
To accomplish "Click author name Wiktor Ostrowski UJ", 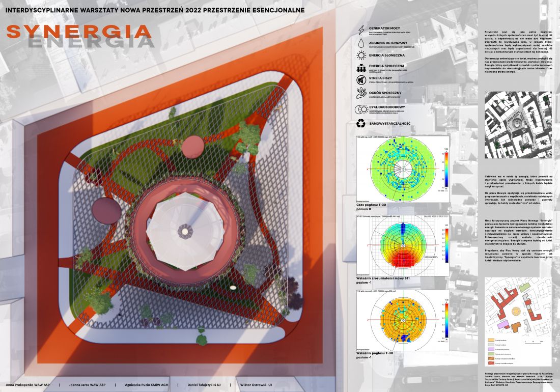I will pos(256,385).
